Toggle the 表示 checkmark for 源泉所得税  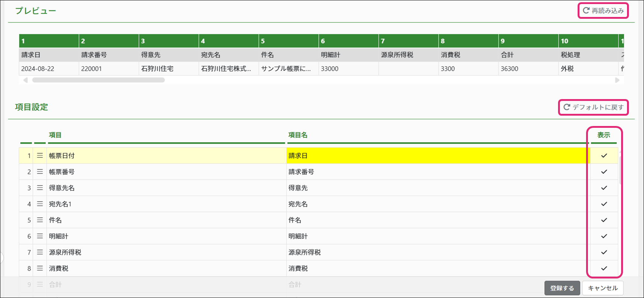[604, 252]
